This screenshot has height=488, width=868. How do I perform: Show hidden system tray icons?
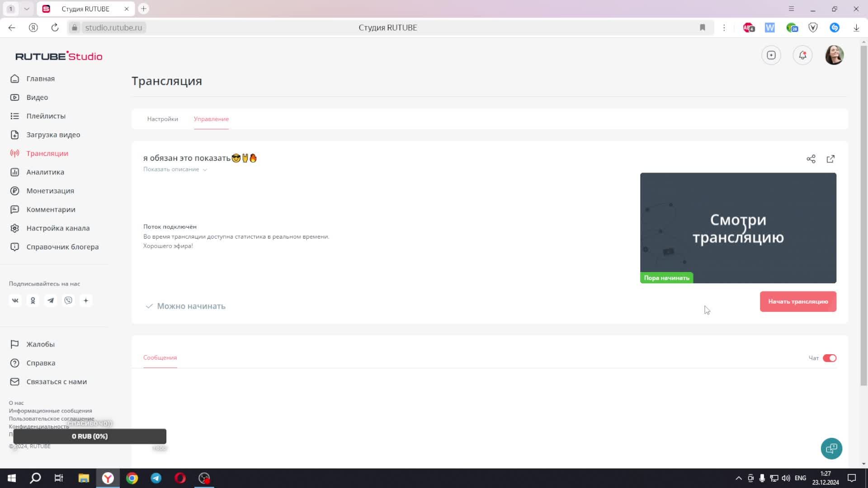pos(738,478)
